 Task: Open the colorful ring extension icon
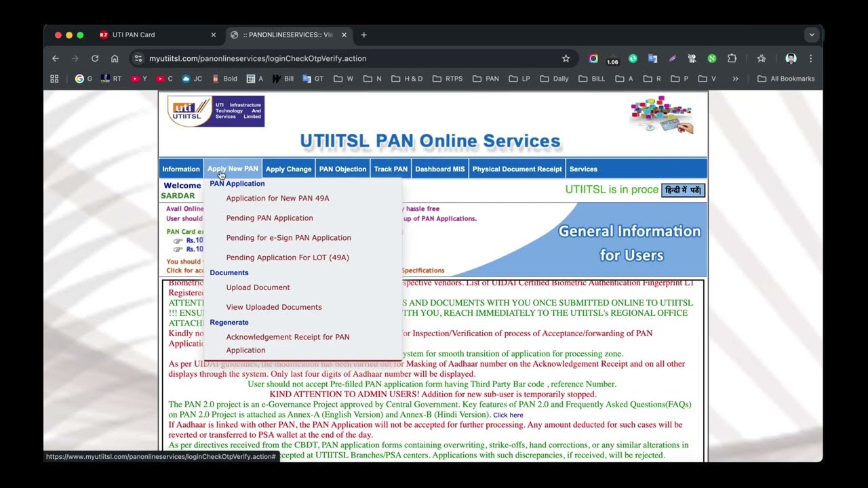(593, 58)
